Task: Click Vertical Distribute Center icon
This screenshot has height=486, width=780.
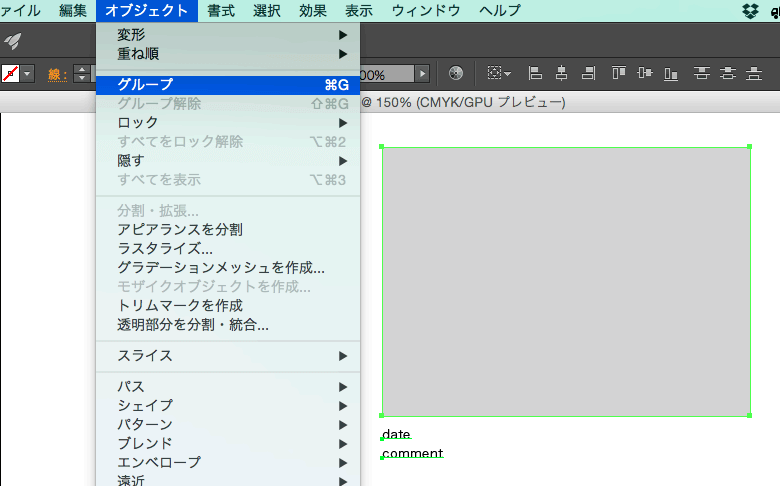Action: tap(728, 73)
